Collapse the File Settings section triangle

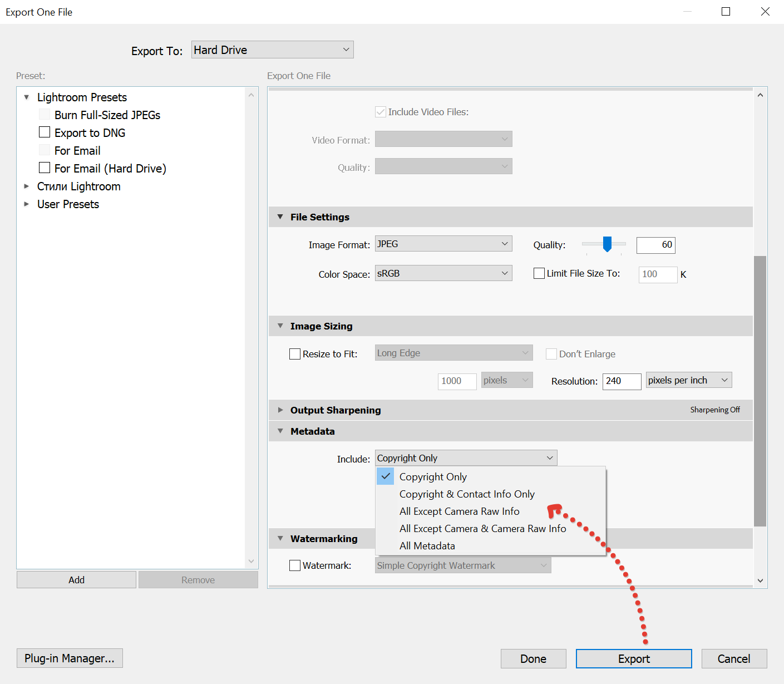280,217
